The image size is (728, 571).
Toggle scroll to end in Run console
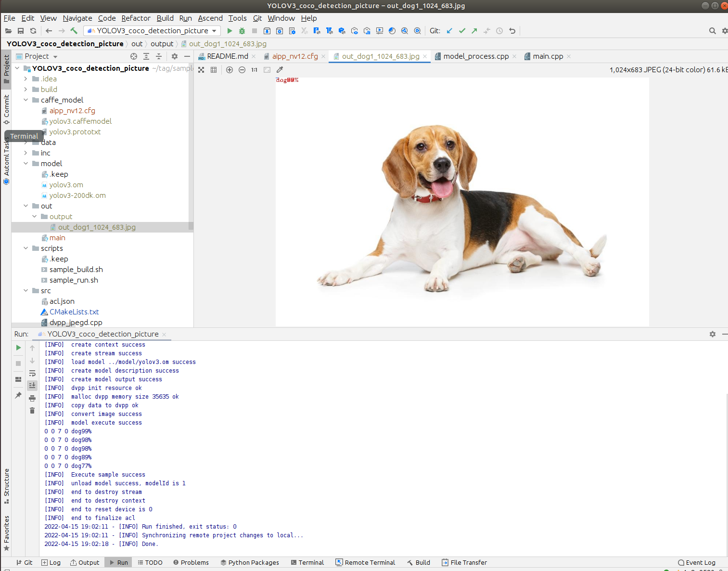[x=32, y=385]
